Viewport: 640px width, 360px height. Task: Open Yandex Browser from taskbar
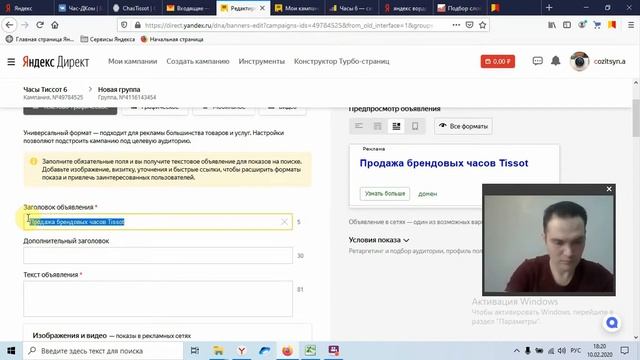pos(242,351)
